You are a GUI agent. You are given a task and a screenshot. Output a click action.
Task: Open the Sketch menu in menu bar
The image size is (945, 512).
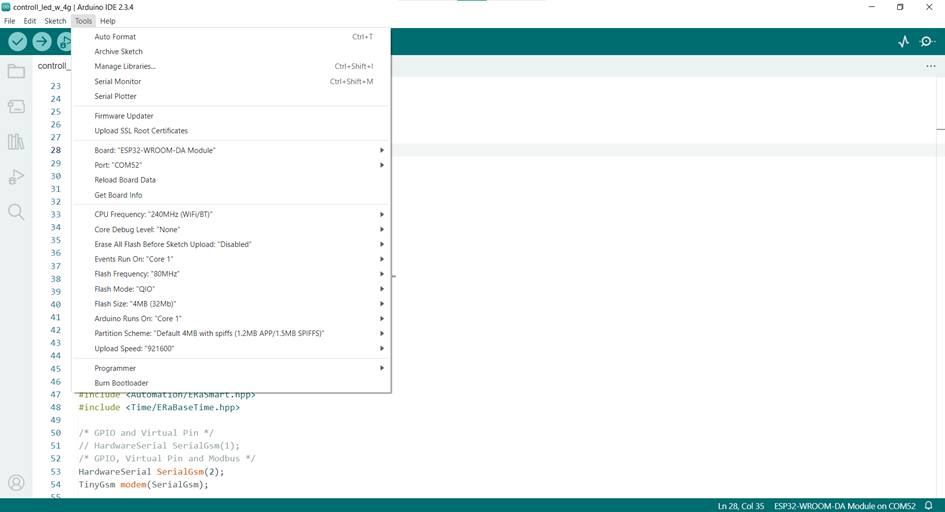click(x=55, y=21)
